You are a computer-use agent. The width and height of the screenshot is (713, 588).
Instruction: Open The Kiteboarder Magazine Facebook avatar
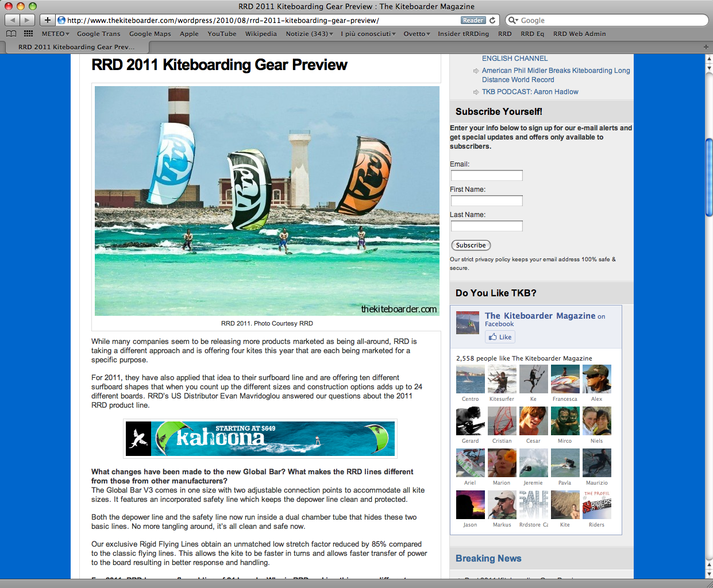tap(468, 323)
